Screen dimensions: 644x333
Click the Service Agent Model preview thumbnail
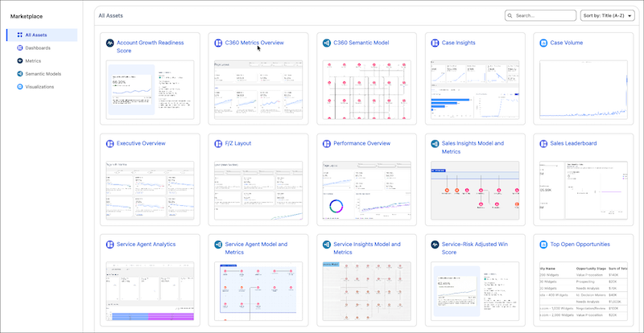pos(258,291)
